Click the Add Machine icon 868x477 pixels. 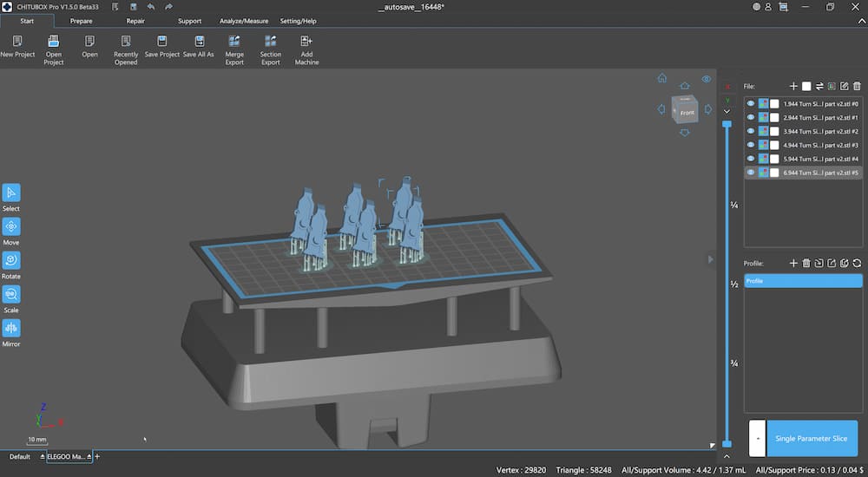(306, 41)
